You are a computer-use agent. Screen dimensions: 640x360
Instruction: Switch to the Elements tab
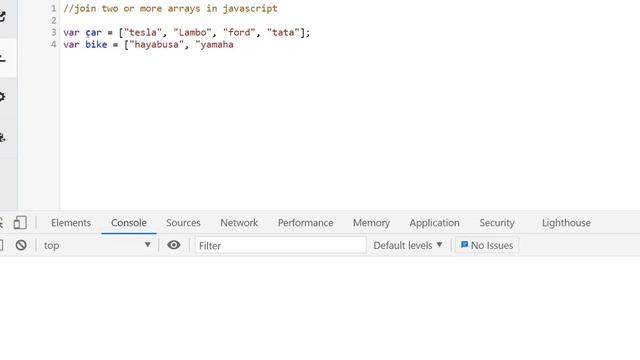pyautogui.click(x=71, y=223)
